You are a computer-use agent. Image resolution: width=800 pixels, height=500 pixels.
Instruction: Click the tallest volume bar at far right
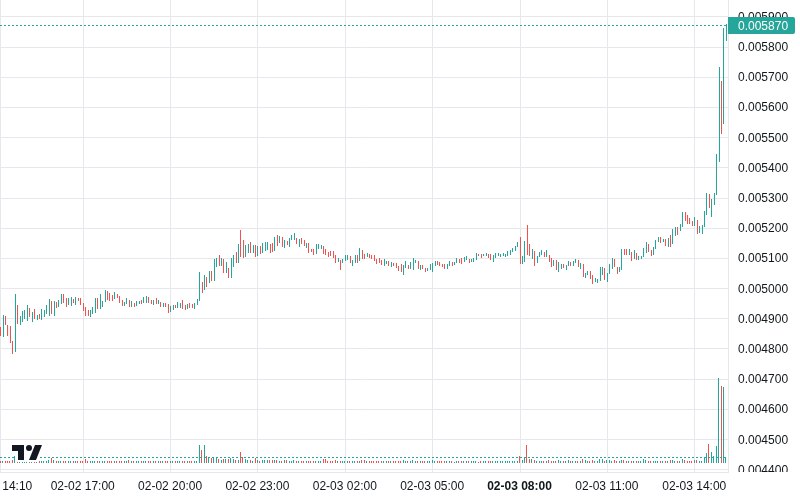pos(719,420)
